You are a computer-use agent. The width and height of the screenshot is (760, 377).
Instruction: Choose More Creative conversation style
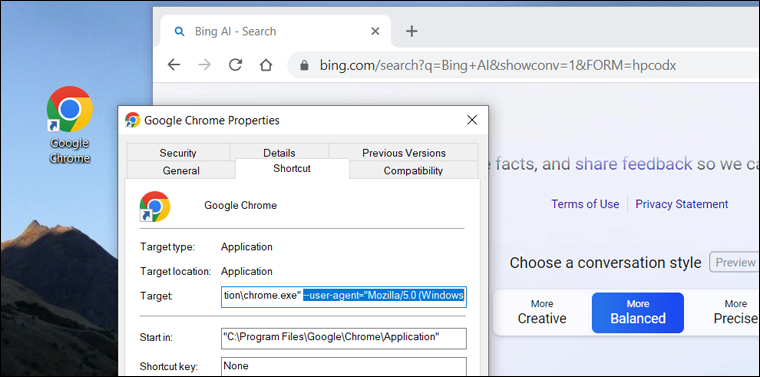pos(542,313)
